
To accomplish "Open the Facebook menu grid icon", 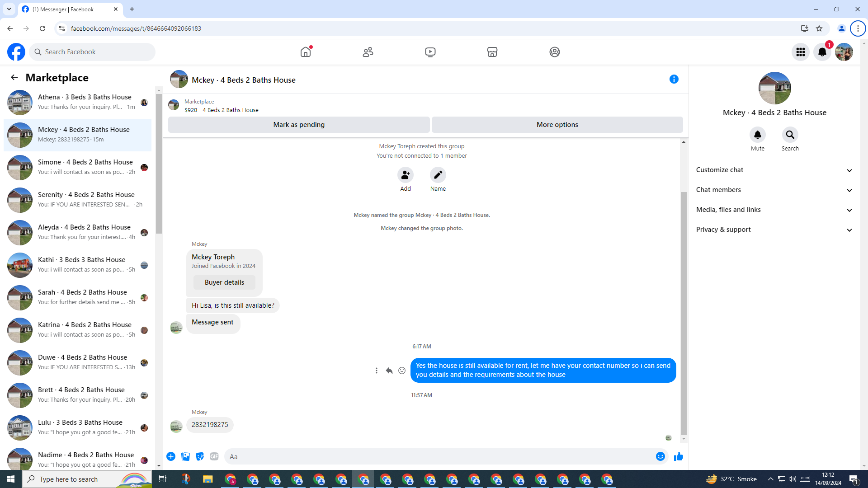I will 800,52.
